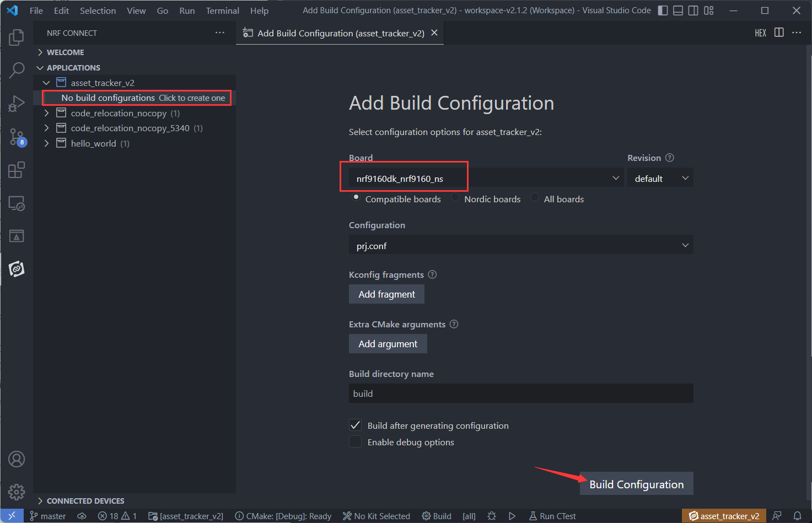
Task: Expand code_relocation_nocopy application
Action: (46, 113)
